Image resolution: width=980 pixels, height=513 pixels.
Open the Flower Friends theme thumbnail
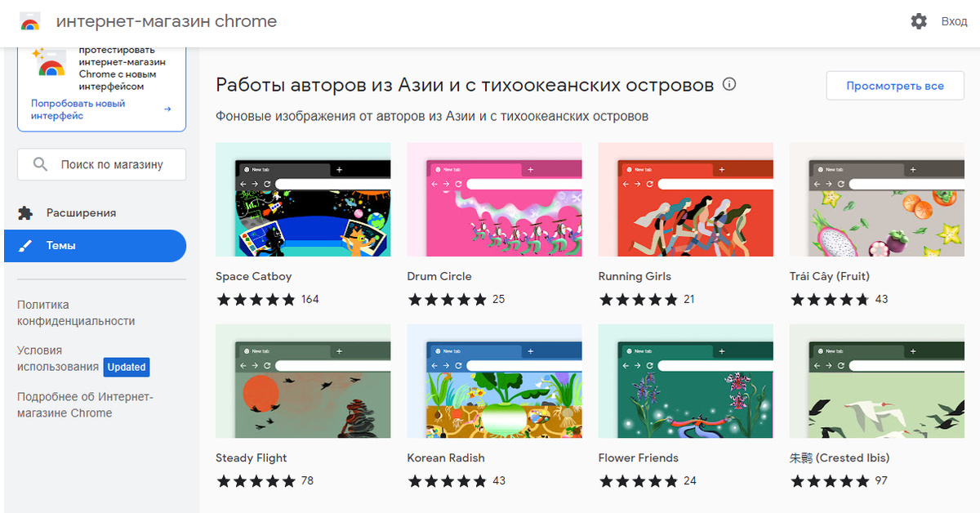(x=685, y=381)
